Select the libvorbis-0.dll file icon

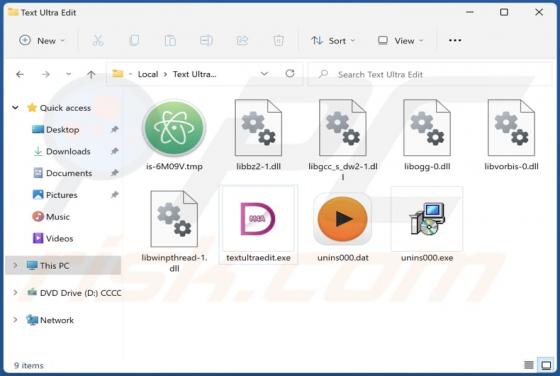511,128
